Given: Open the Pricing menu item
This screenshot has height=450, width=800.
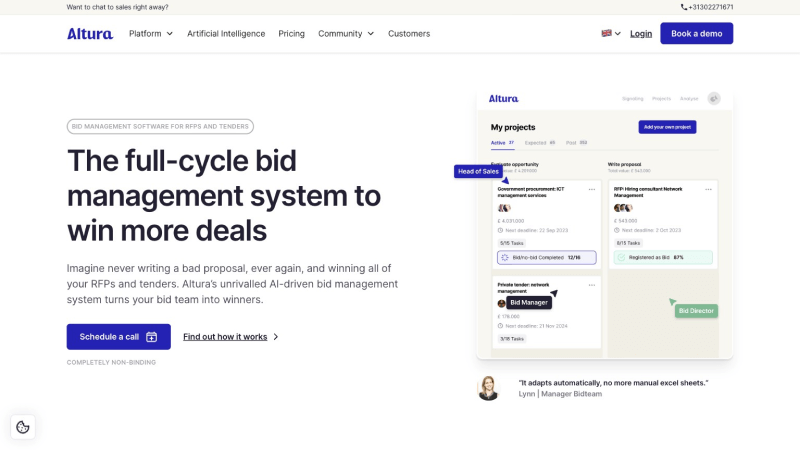Looking at the screenshot, I should coord(292,33).
